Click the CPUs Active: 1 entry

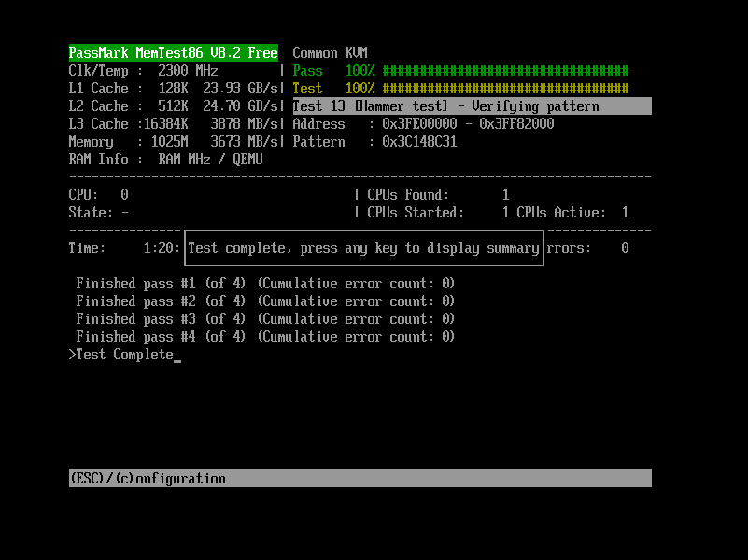[572, 212]
